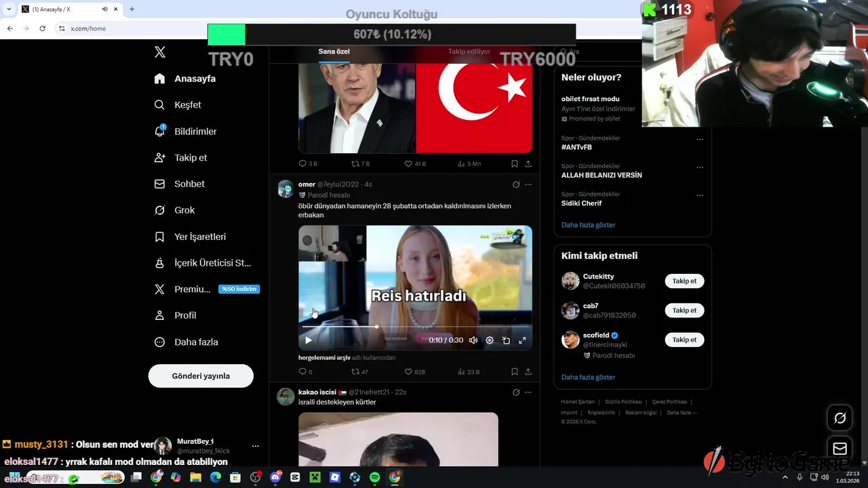Reply to omer's post (6 replies)
This screenshot has width=868, height=488.
coord(306,371)
